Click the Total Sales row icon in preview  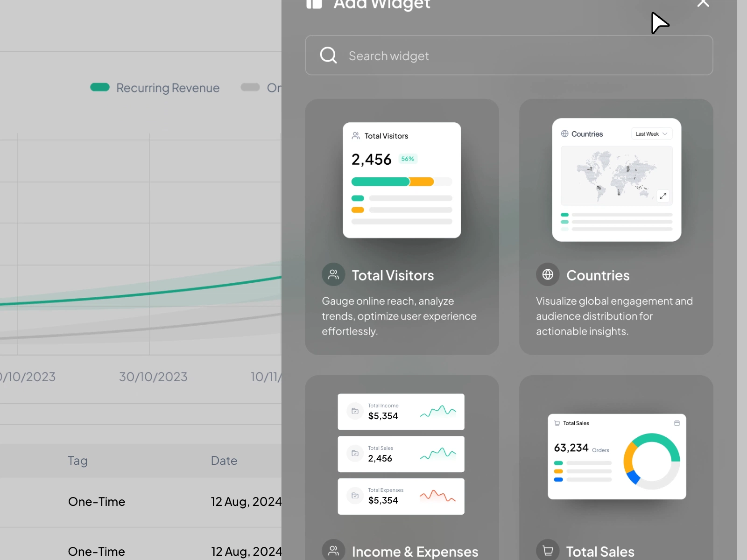click(355, 453)
